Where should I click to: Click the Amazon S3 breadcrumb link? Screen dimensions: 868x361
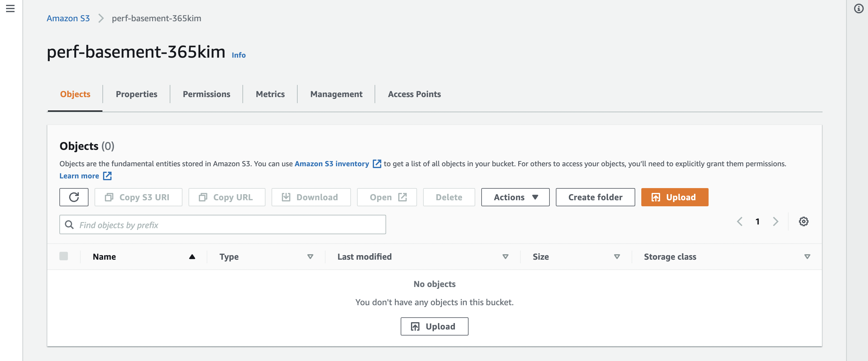(x=68, y=18)
